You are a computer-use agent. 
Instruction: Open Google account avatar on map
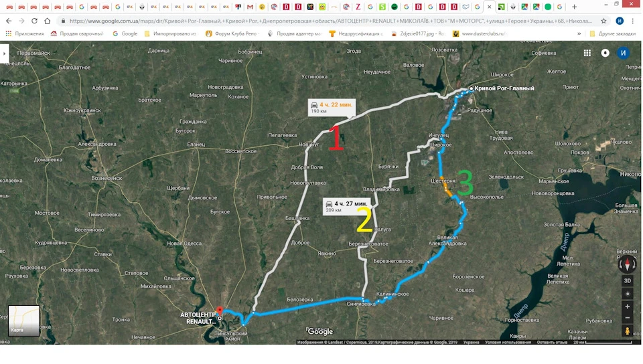(x=623, y=53)
